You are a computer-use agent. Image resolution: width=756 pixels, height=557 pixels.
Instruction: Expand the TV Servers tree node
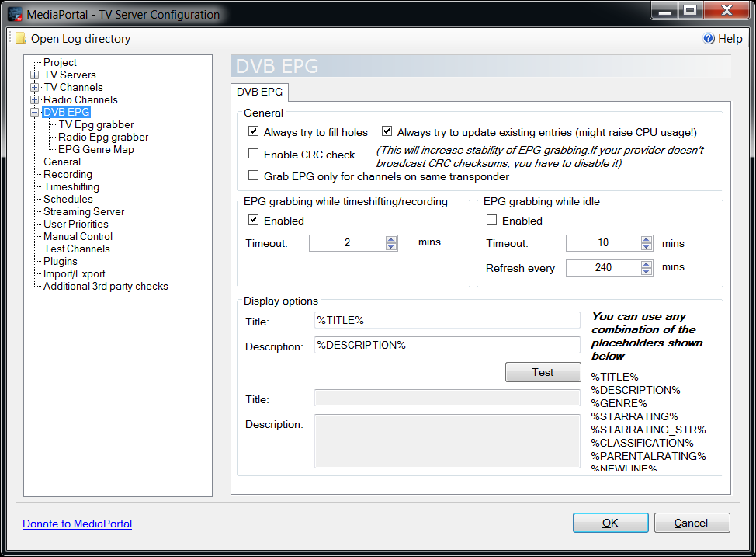pyautogui.click(x=34, y=75)
